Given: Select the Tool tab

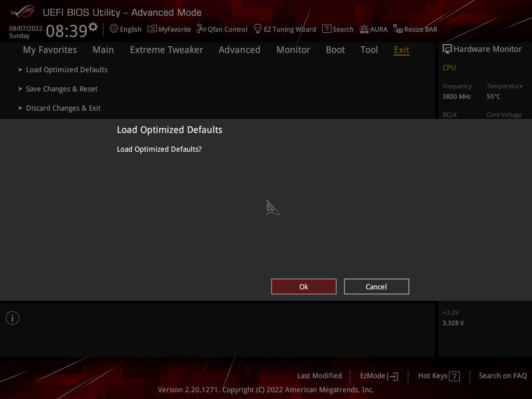Looking at the screenshot, I should click(369, 50).
